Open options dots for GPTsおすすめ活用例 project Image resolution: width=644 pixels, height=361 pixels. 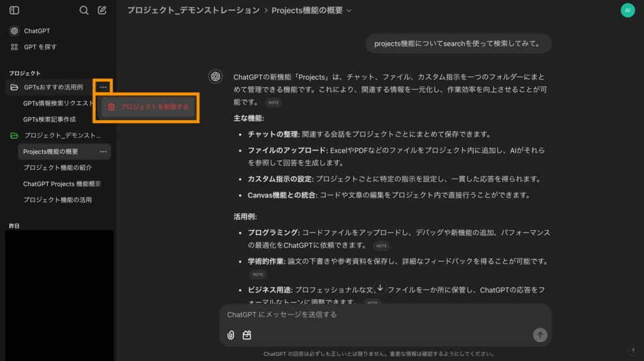tap(103, 87)
